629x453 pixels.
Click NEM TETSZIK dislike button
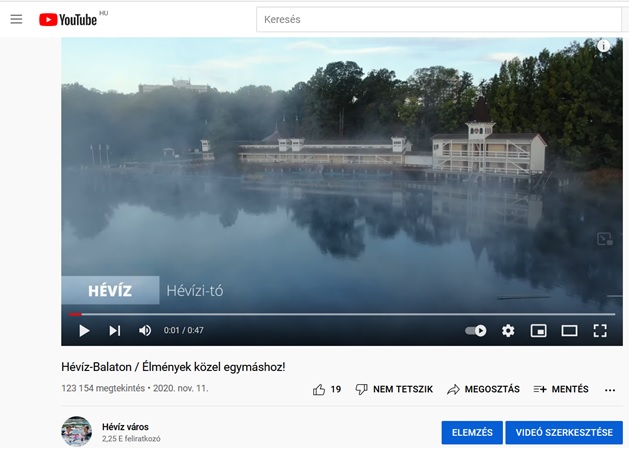pos(394,389)
